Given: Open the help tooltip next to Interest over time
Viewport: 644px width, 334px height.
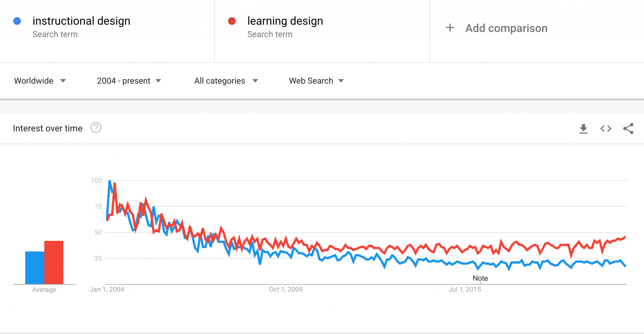Looking at the screenshot, I should [96, 128].
